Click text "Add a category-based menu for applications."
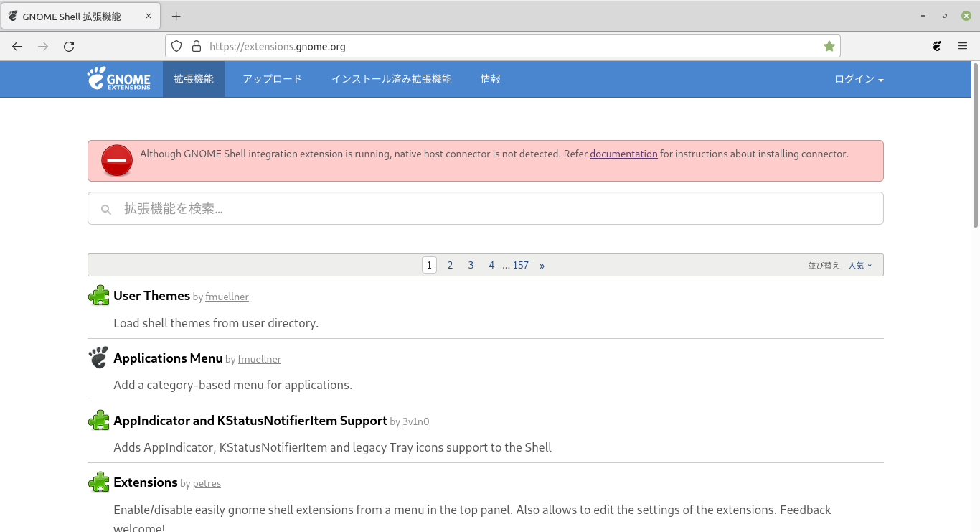 click(233, 385)
